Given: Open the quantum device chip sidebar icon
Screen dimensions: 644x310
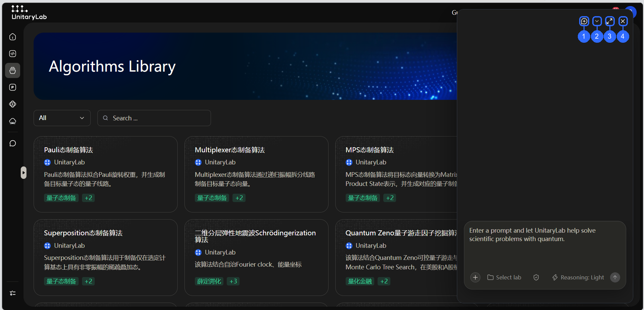Looking at the screenshot, I should click(13, 104).
